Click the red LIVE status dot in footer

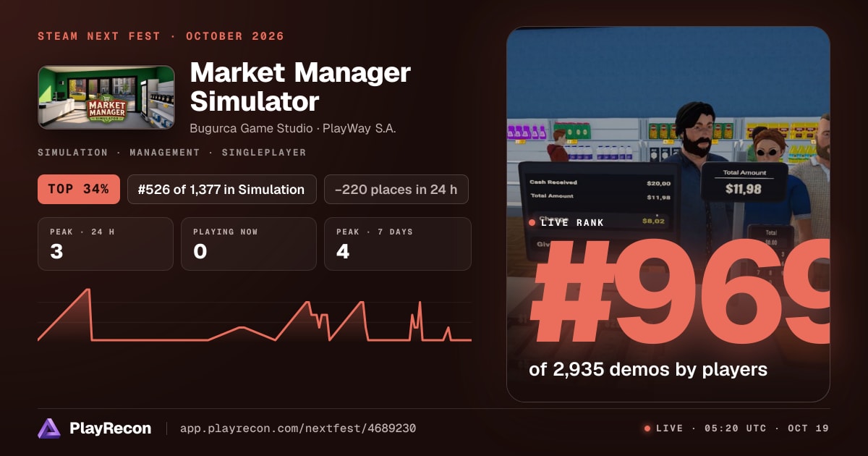point(647,428)
